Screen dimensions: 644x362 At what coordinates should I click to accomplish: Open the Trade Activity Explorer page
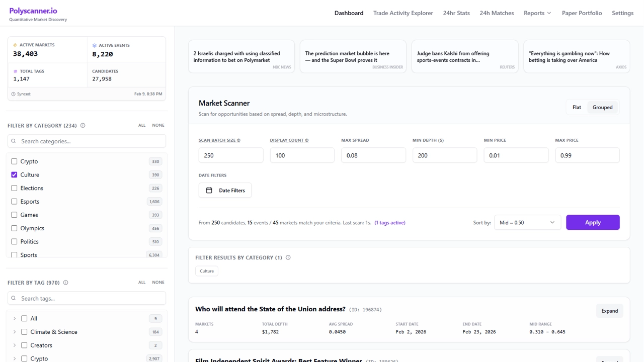[x=403, y=13]
